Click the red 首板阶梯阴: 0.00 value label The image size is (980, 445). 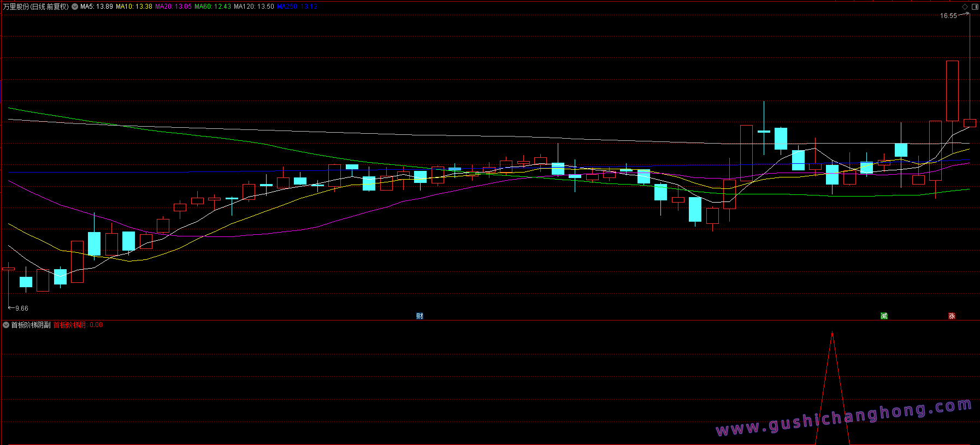[x=78, y=325]
